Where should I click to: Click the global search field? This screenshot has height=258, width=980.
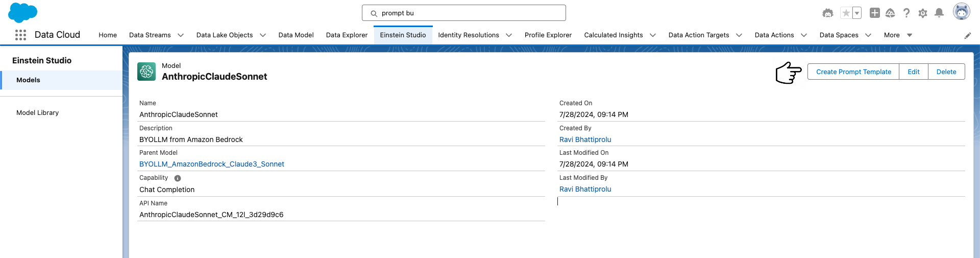(464, 13)
